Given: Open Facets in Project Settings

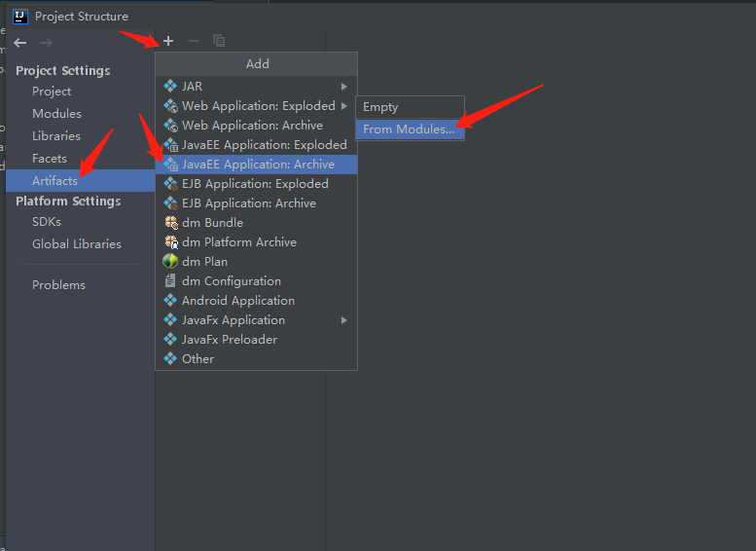Looking at the screenshot, I should click(x=80, y=159).
